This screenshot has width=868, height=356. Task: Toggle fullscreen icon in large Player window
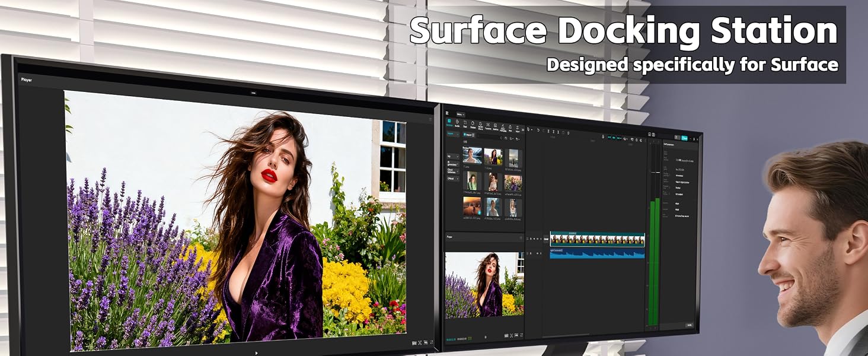432,342
